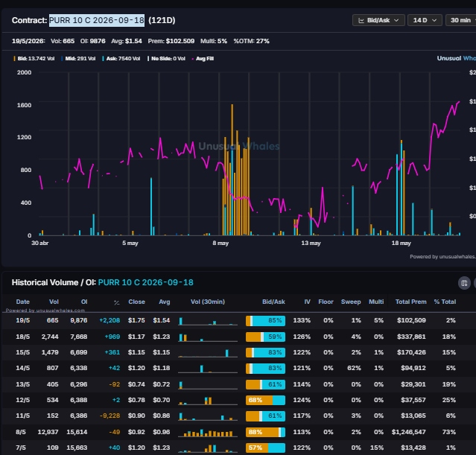Click the 18 may x-axis label
Screen dimensions: 476x455
click(x=401, y=243)
